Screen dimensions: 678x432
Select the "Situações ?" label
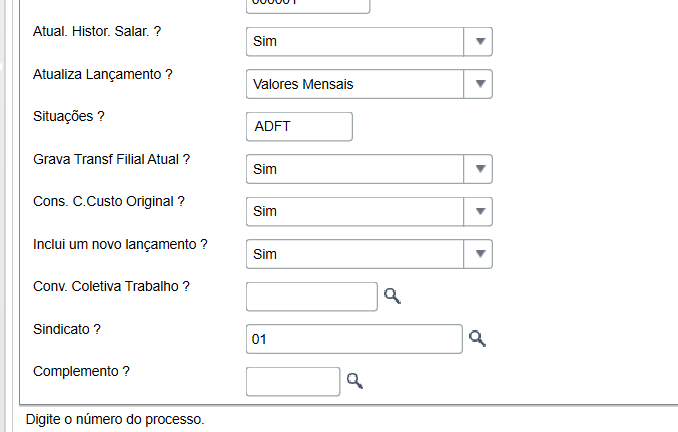pos(69,116)
